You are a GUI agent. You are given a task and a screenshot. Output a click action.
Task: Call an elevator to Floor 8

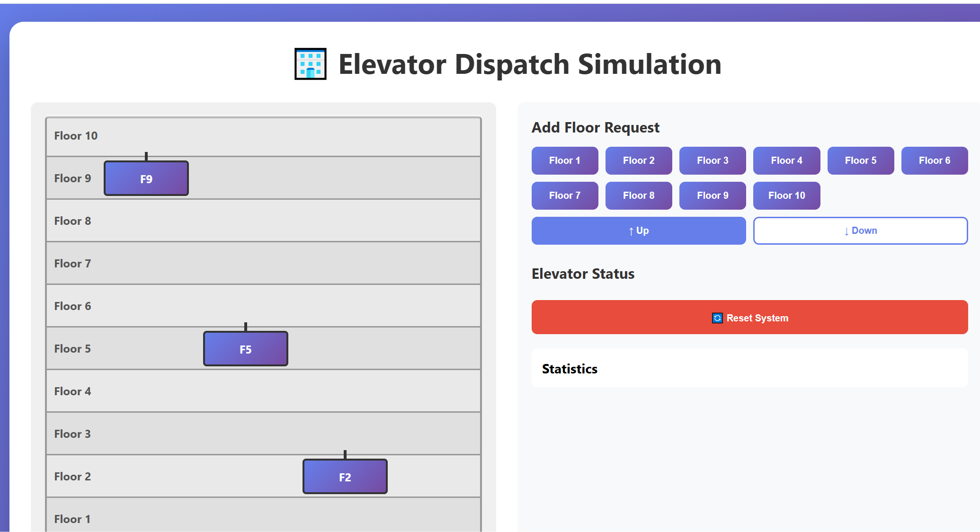[639, 195]
